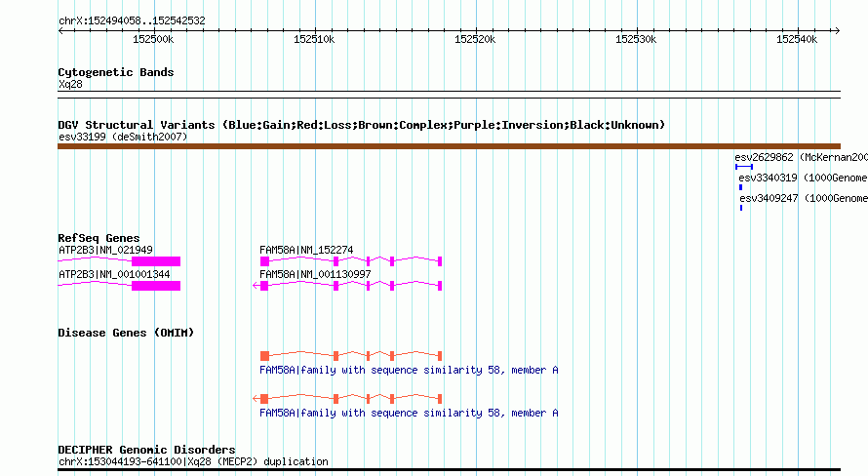
Task: Click the 152500k ruler tick label
Action: click(x=153, y=39)
